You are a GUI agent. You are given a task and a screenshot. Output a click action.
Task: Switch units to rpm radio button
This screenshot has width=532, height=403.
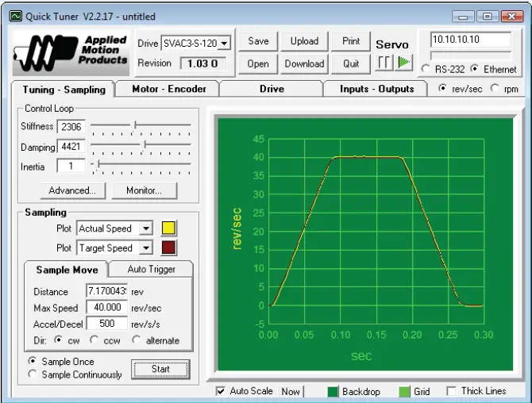point(495,88)
